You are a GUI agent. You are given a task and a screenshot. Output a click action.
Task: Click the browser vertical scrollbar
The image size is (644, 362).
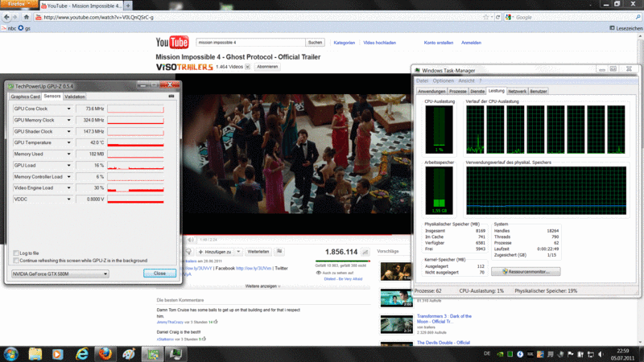click(640, 189)
